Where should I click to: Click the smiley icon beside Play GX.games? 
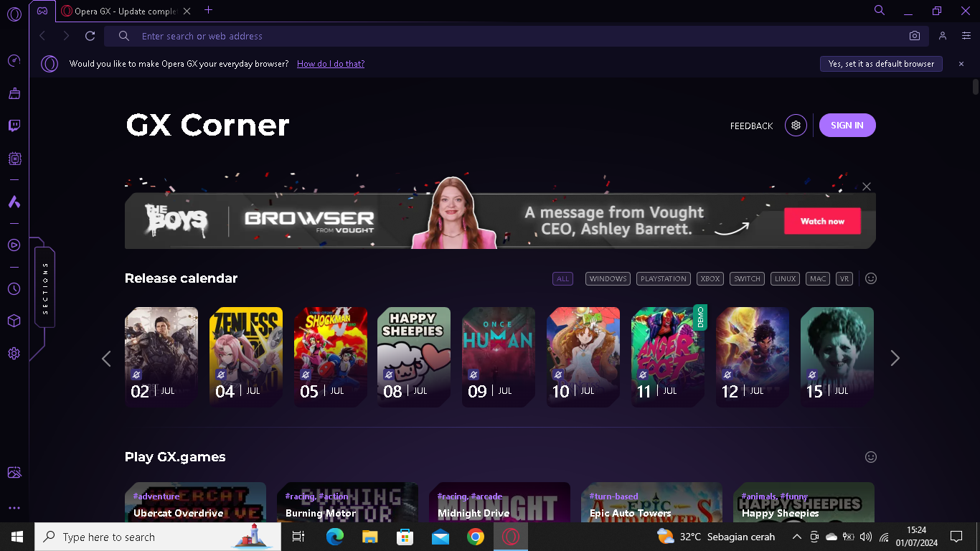pos(871,457)
